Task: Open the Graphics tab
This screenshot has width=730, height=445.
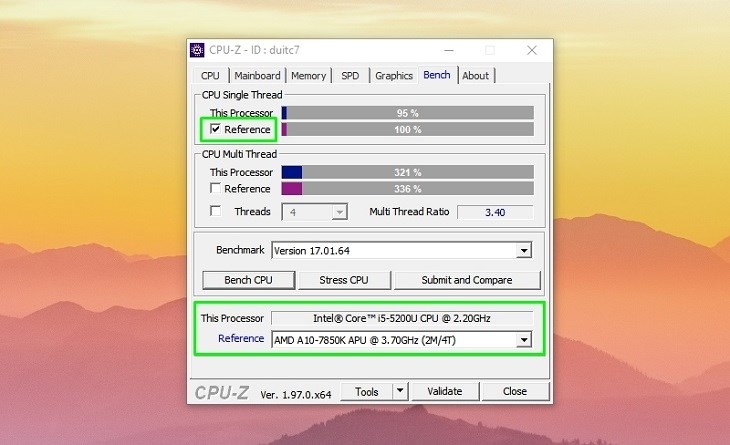Action: (x=394, y=76)
